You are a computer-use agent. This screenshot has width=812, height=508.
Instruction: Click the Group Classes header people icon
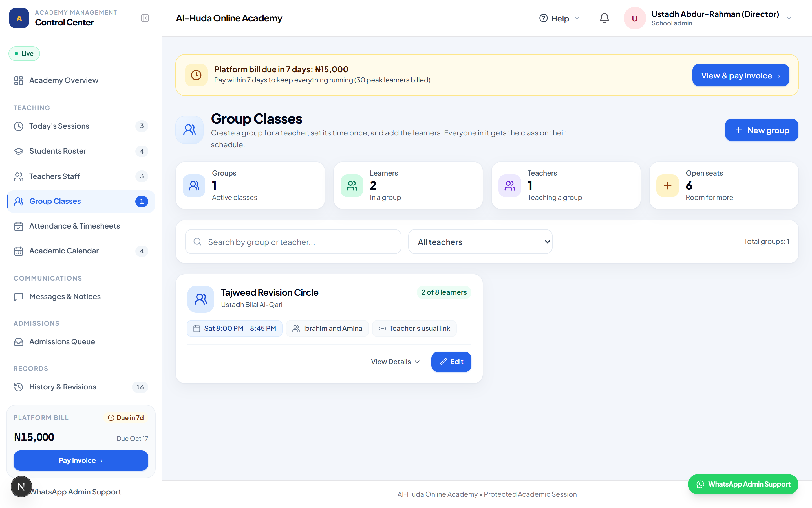(189, 130)
